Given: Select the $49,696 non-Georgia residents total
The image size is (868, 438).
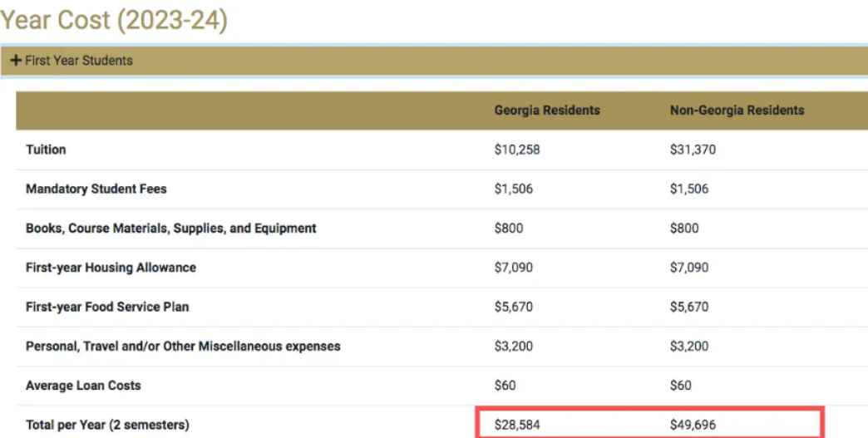Looking at the screenshot, I should [693, 425].
